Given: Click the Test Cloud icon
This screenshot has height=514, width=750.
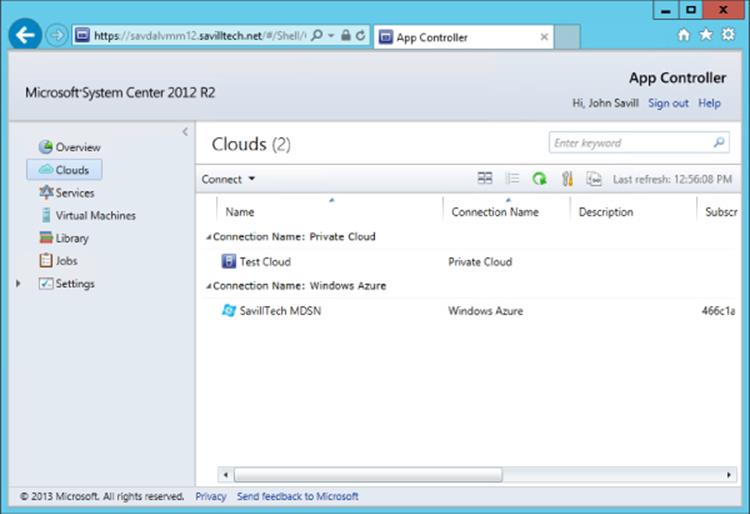Looking at the screenshot, I should [x=229, y=261].
